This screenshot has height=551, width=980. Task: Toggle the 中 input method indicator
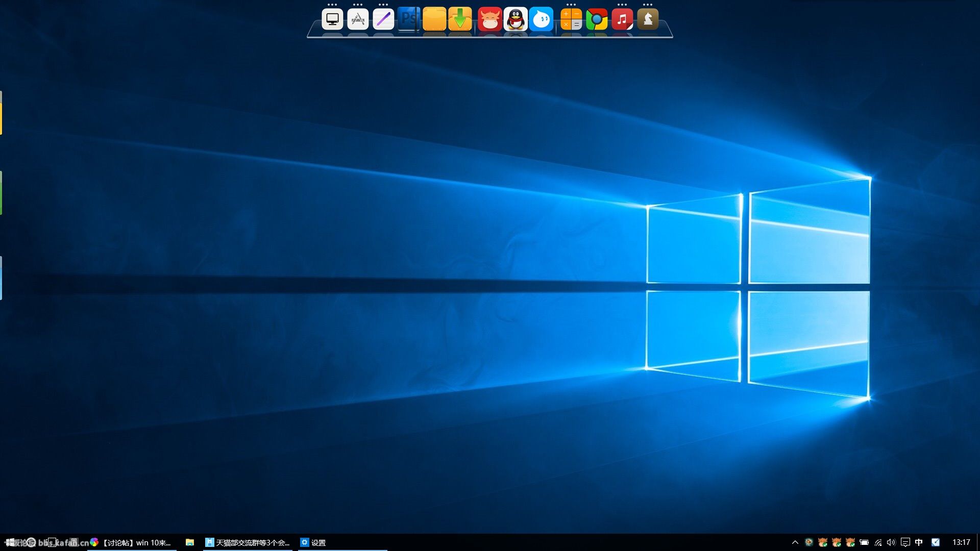919,542
